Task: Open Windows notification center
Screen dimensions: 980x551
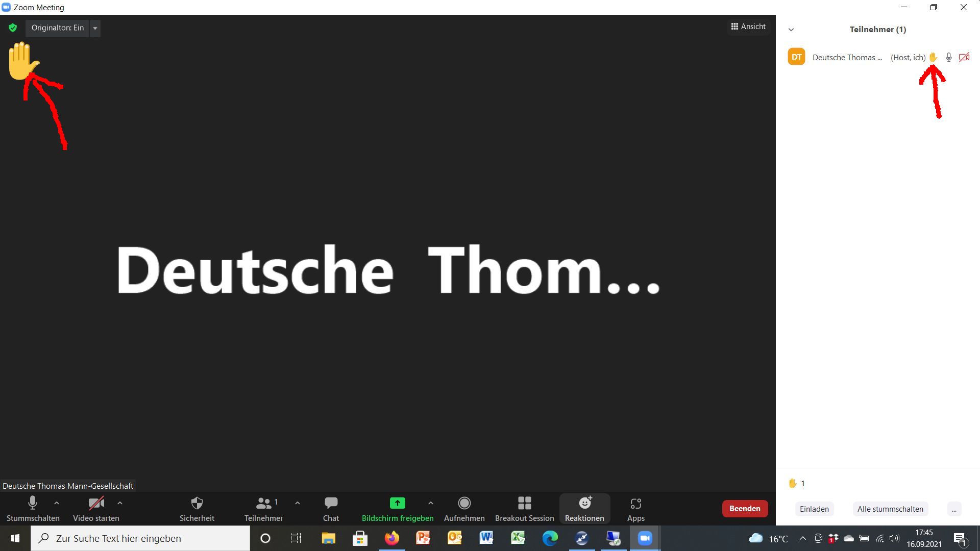Action: (960, 539)
